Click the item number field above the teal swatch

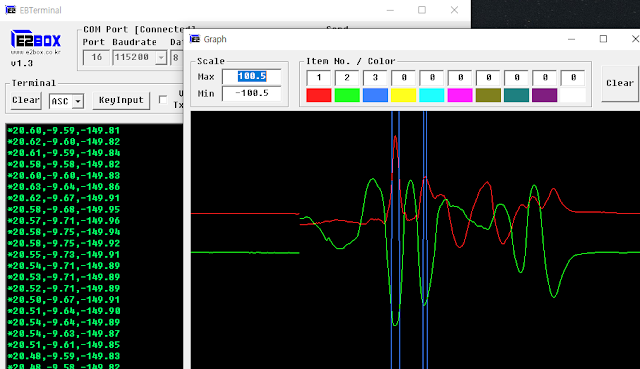point(516,78)
